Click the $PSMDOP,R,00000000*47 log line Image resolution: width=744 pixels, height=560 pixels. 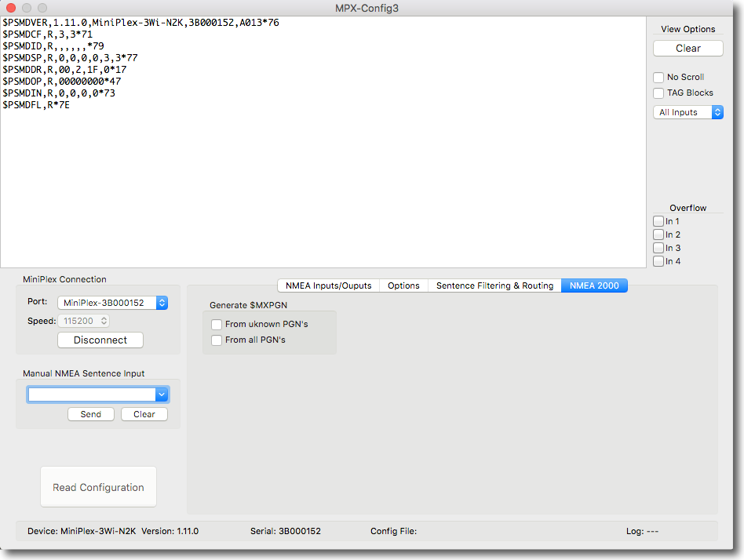pos(62,82)
